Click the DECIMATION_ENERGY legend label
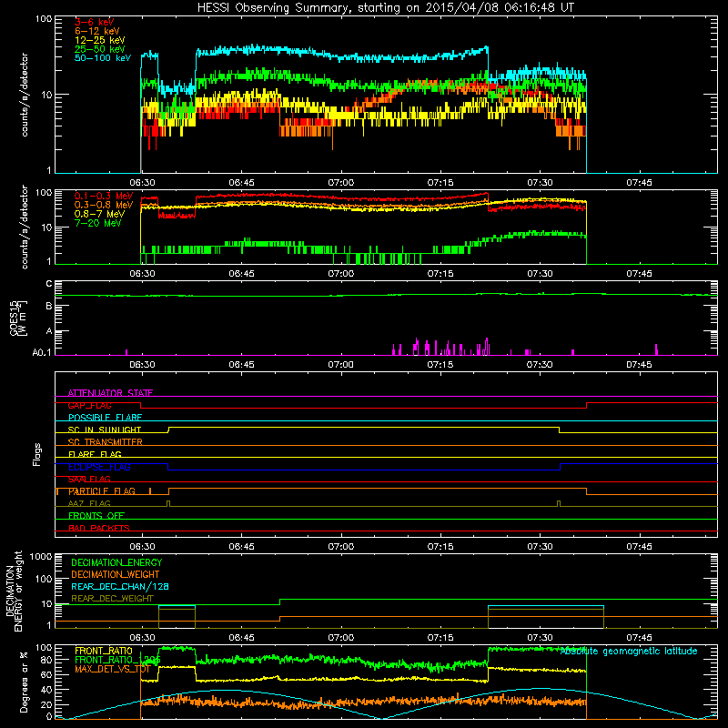Image resolution: width=728 pixels, height=728 pixels. pos(116,562)
